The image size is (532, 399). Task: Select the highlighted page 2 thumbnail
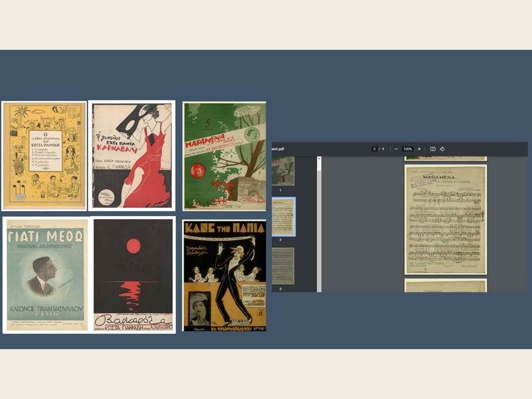pos(284,217)
